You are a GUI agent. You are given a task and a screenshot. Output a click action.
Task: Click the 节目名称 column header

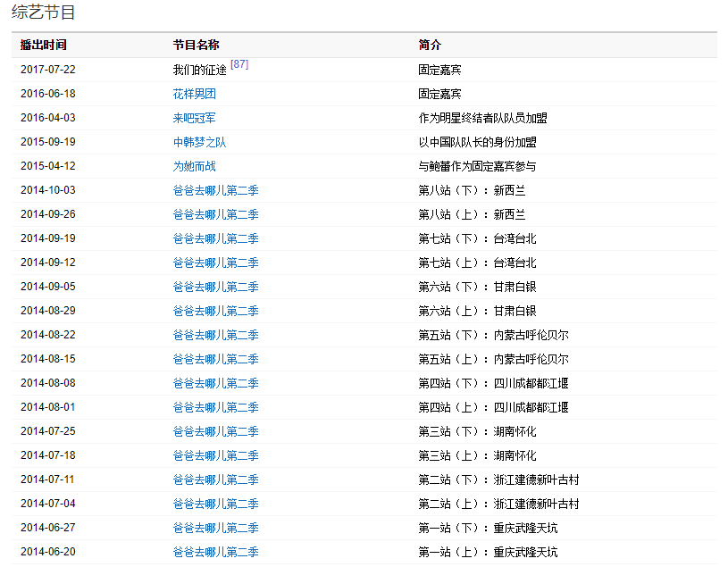coord(196,45)
